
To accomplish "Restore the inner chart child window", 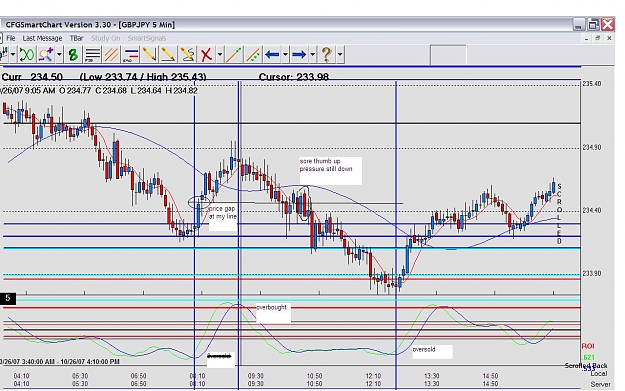I will pos(597,39).
